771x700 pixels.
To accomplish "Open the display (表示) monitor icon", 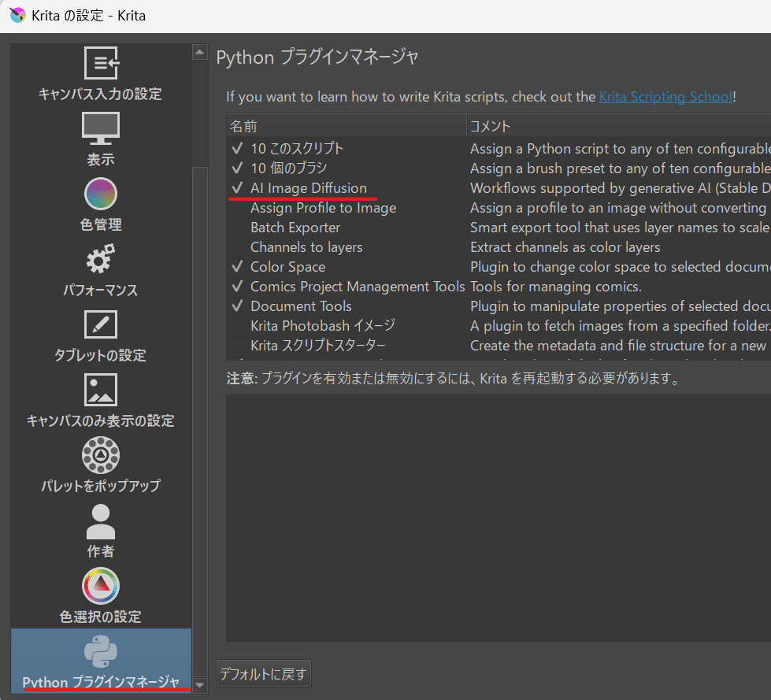I will point(101,128).
